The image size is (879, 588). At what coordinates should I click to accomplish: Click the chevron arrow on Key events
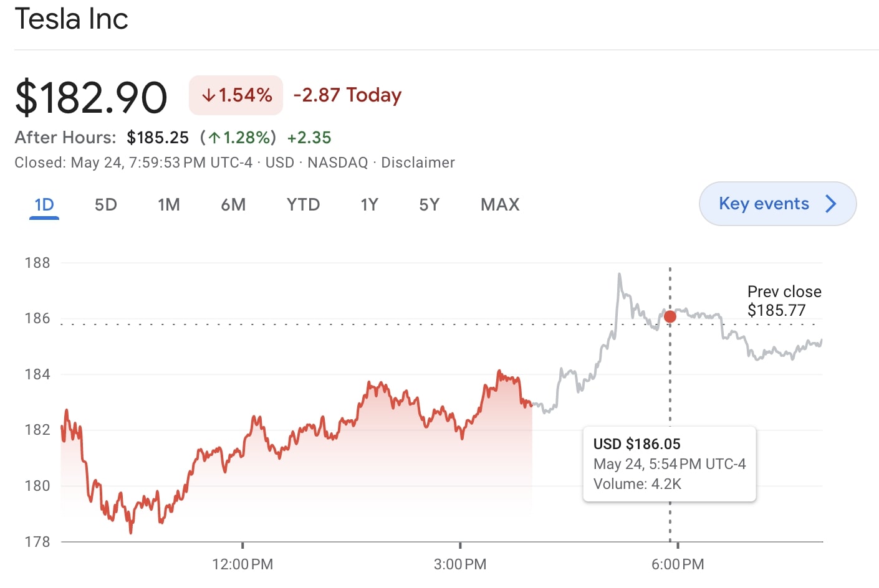pos(831,204)
